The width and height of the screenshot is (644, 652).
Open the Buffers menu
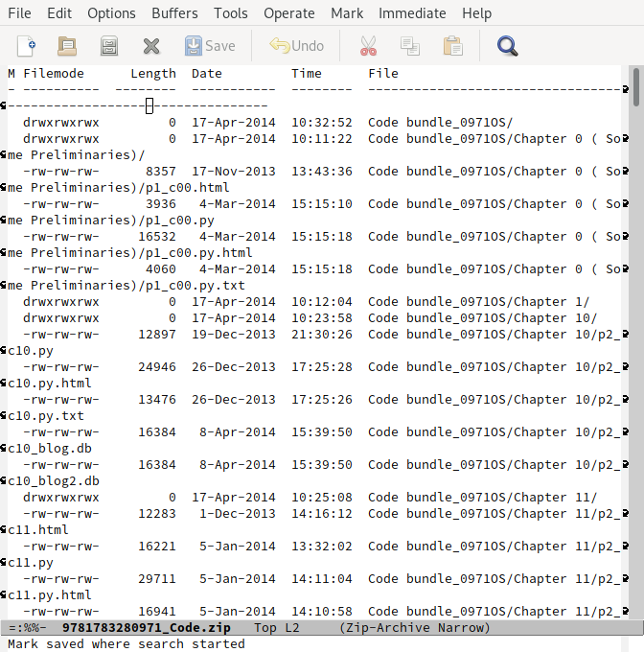[174, 13]
